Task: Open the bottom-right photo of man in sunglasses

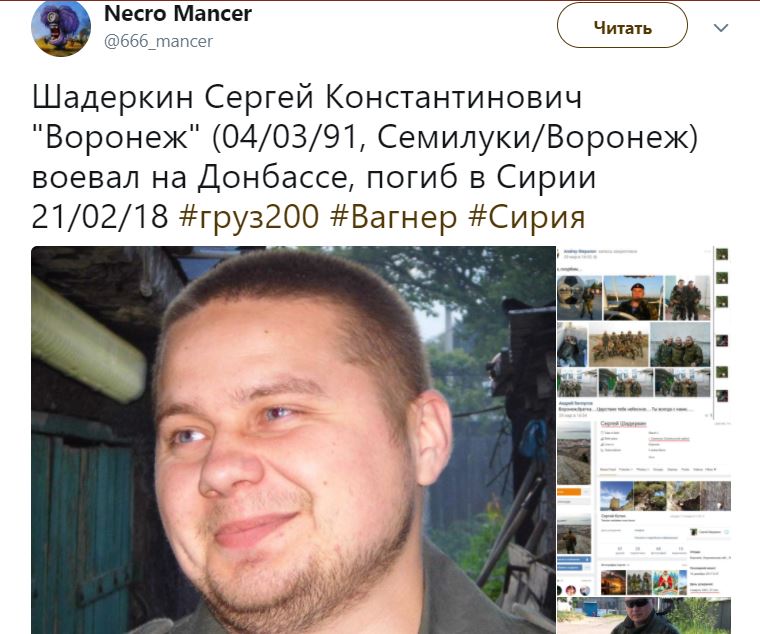Action: pos(644,616)
